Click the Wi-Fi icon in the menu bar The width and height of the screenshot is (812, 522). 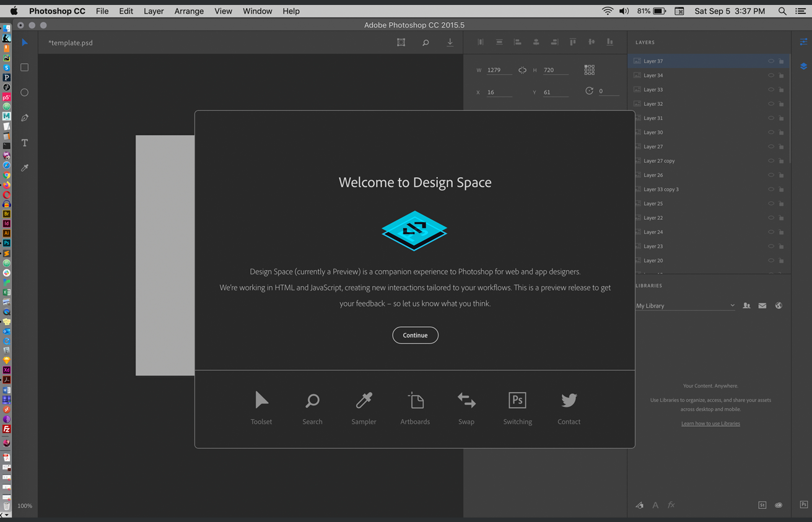pyautogui.click(x=608, y=11)
